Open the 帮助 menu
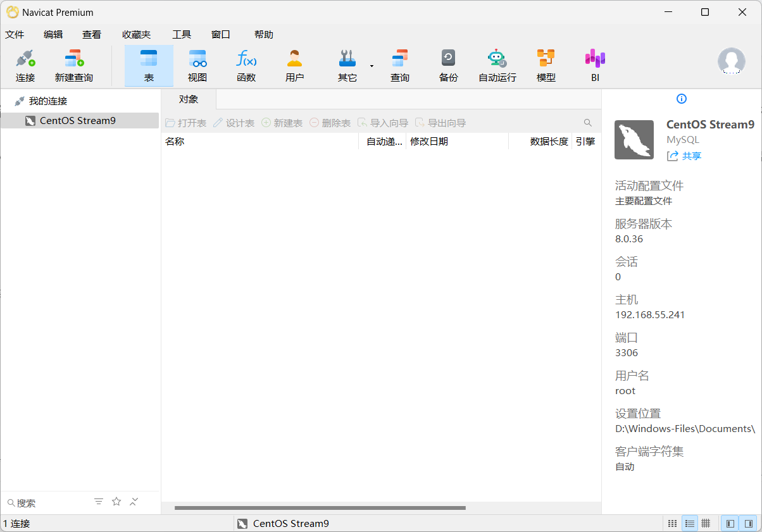The height and width of the screenshot is (532, 762). pyautogui.click(x=264, y=35)
